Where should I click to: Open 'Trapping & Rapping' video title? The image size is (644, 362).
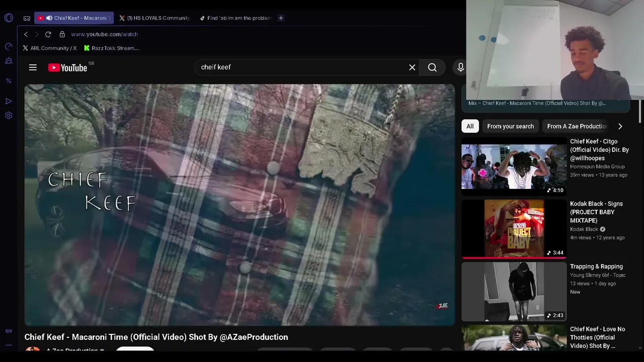[596, 266]
